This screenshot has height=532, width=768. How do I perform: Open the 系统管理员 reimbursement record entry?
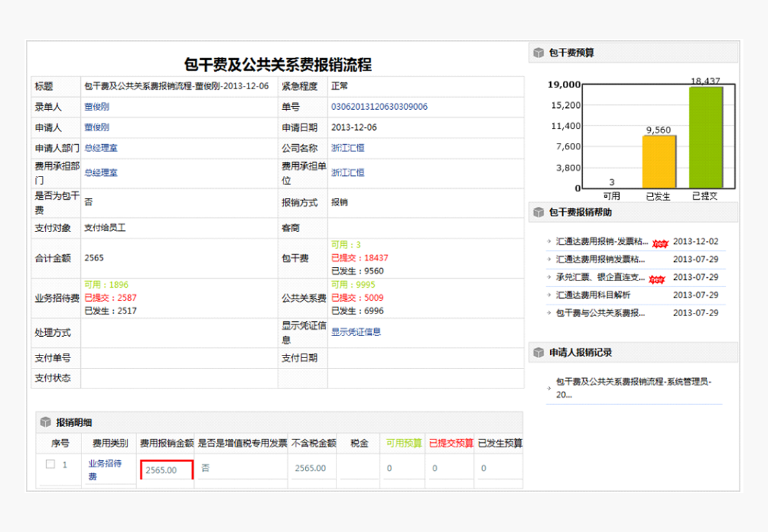(x=633, y=388)
